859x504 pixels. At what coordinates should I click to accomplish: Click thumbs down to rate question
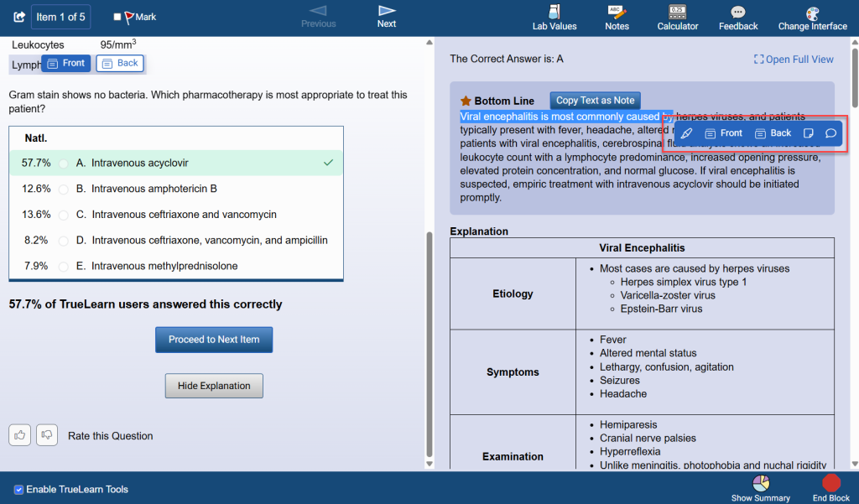(x=47, y=435)
